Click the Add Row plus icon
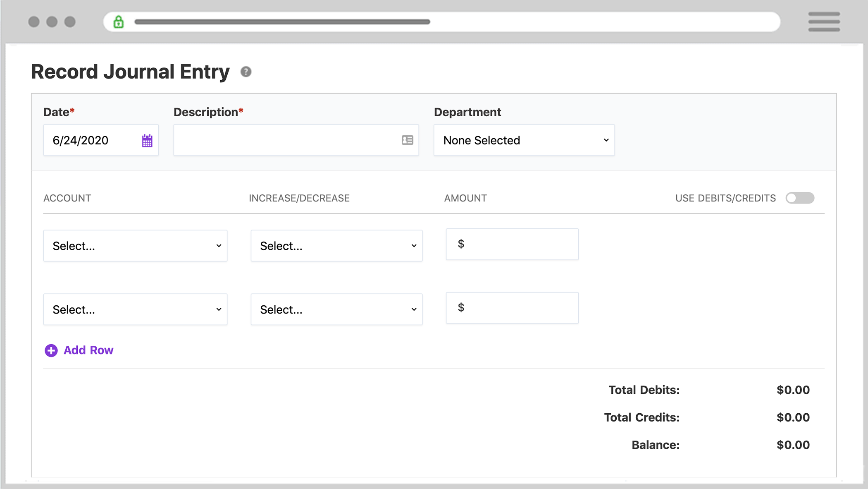 point(51,350)
